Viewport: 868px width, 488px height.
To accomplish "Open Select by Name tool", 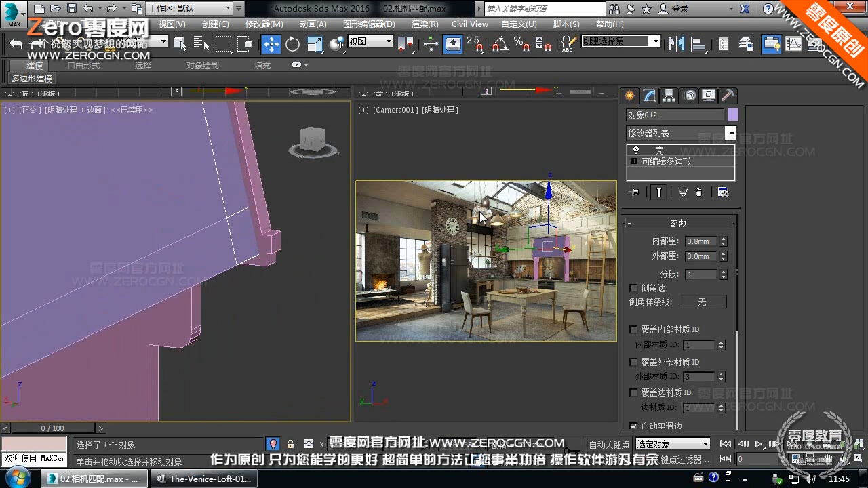I will point(201,44).
